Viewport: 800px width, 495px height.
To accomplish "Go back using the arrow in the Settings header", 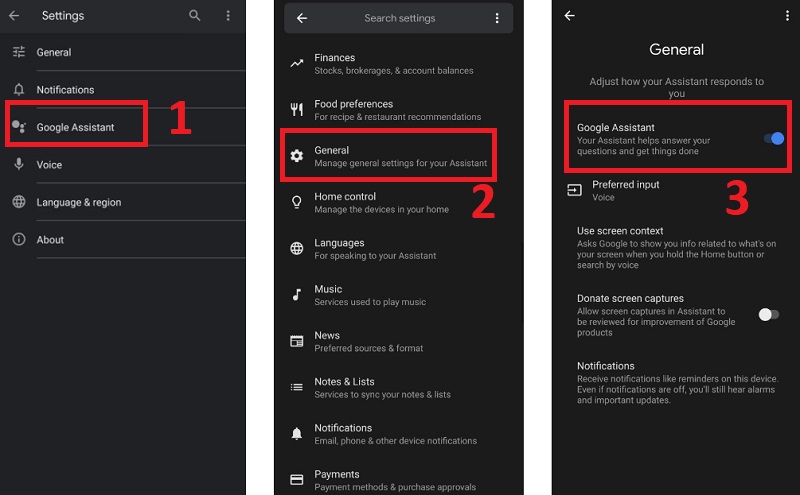I will pos(14,16).
